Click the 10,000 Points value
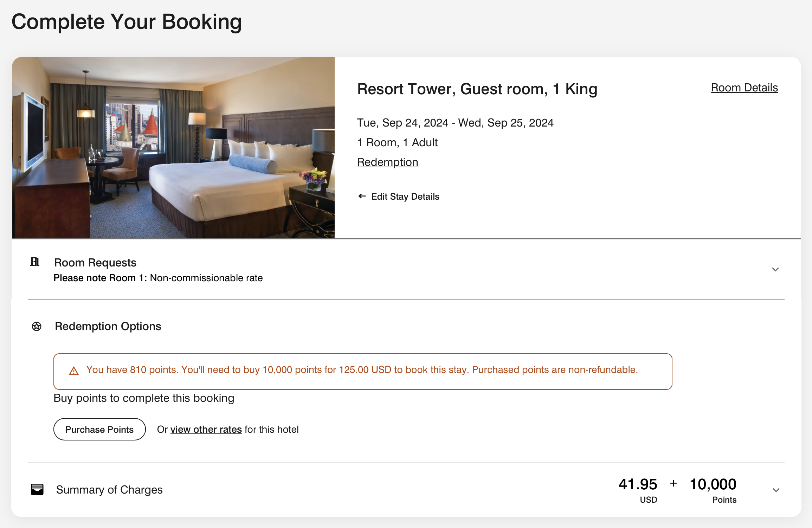 [x=713, y=484]
